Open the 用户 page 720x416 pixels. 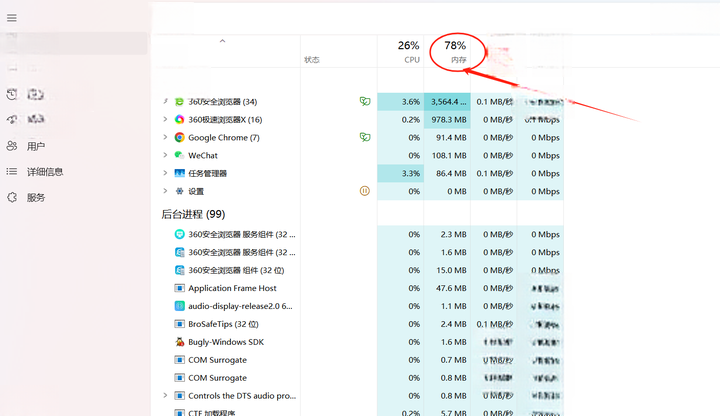click(35, 146)
